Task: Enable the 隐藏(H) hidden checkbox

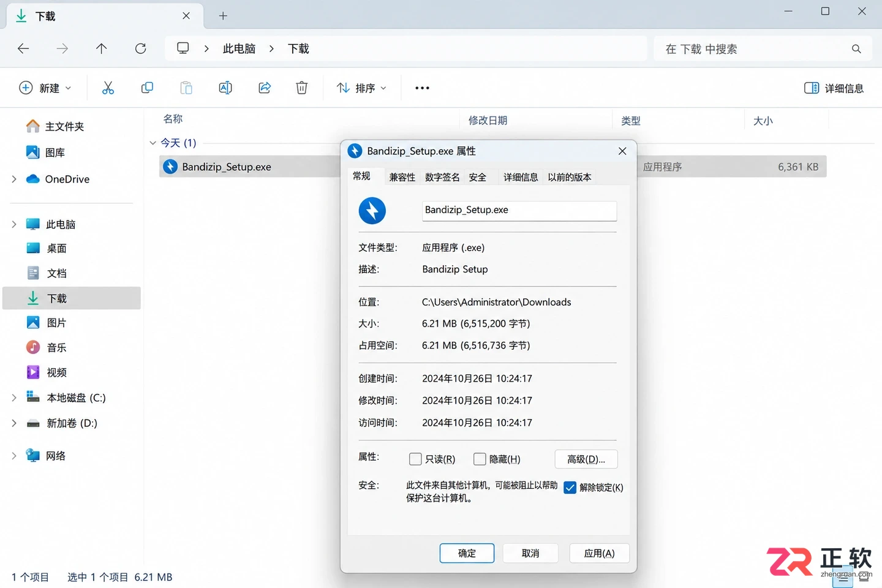Action: click(x=480, y=459)
